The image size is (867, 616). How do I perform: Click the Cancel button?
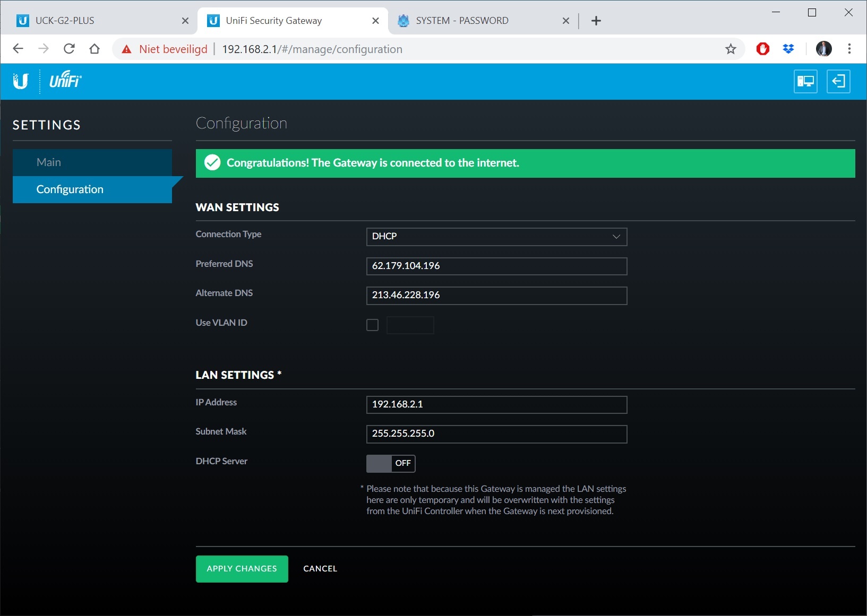point(320,569)
